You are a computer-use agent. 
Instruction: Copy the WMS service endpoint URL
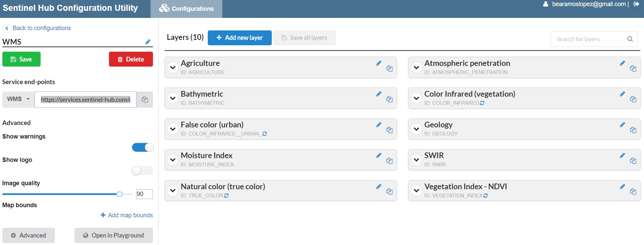click(x=145, y=100)
